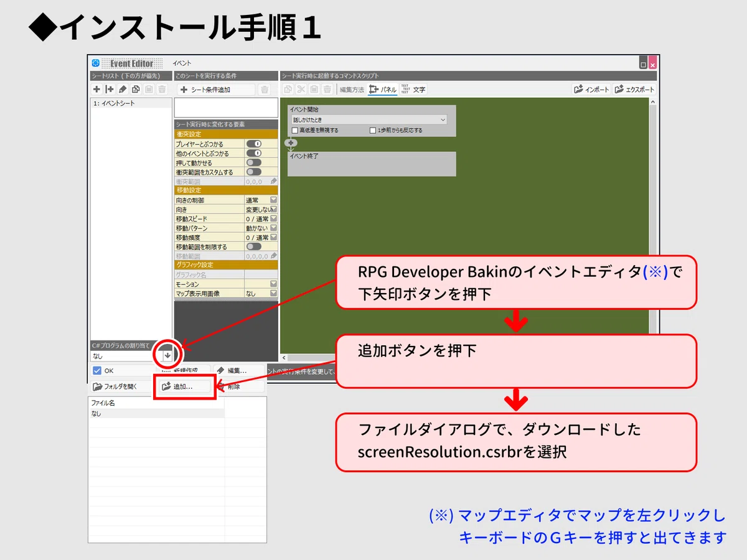Open the 移動スピード dropdown
Image resolution: width=747 pixels, height=560 pixels.
pos(273,218)
